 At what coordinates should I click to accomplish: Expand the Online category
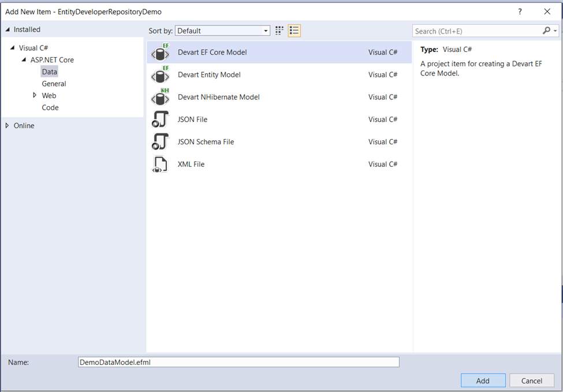[7, 126]
